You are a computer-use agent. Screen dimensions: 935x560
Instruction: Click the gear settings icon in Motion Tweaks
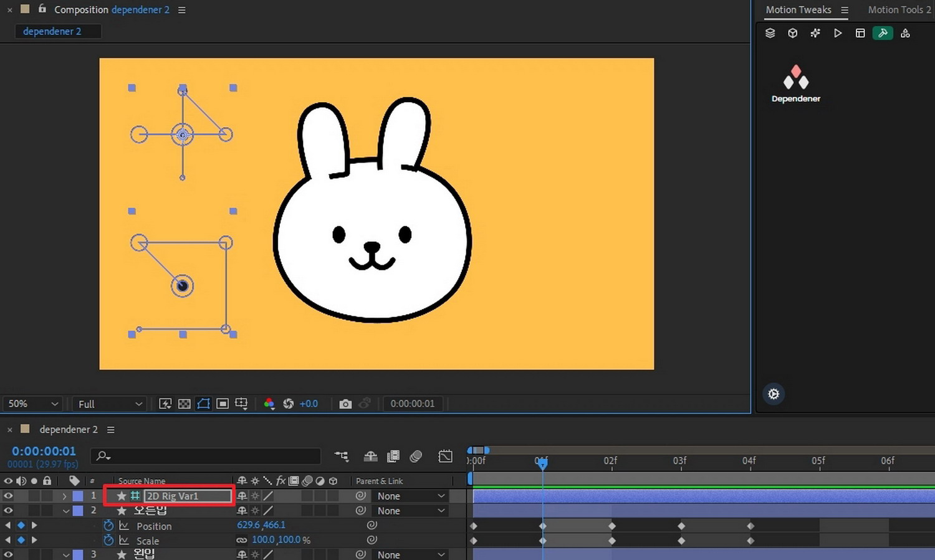coord(774,394)
